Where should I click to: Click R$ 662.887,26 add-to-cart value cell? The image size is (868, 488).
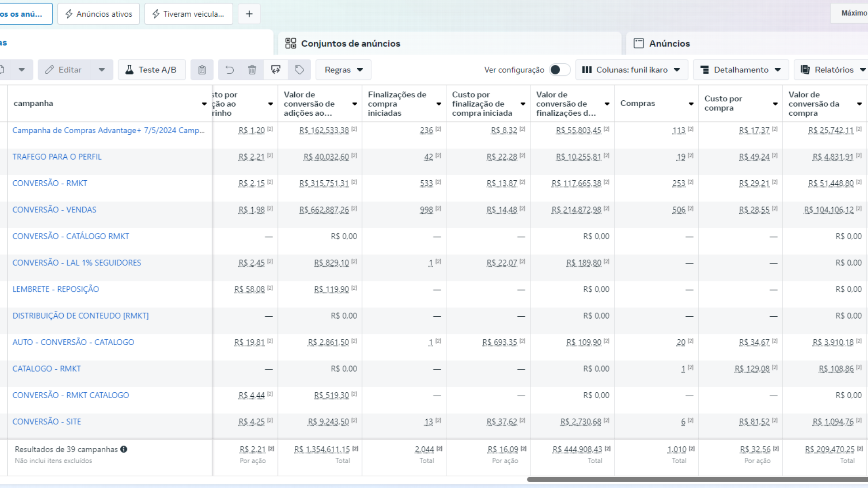tap(324, 210)
